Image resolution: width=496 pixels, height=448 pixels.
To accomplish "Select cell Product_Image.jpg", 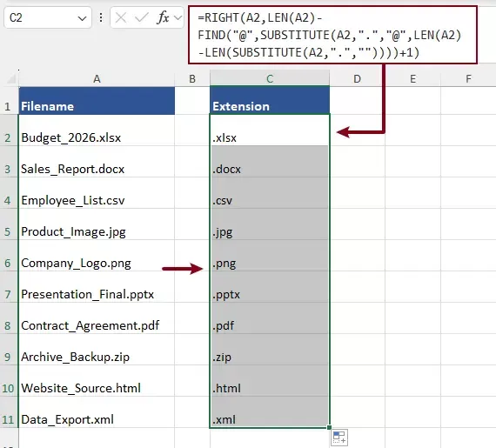I will click(x=97, y=224).
